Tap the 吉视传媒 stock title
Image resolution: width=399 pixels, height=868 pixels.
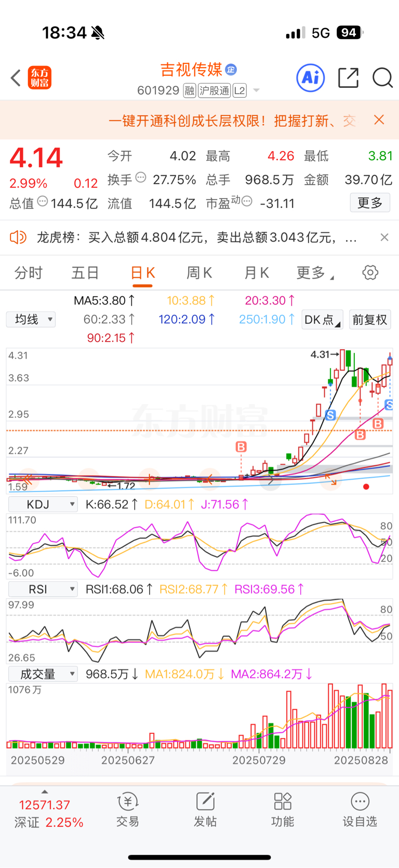pyautogui.click(x=191, y=69)
